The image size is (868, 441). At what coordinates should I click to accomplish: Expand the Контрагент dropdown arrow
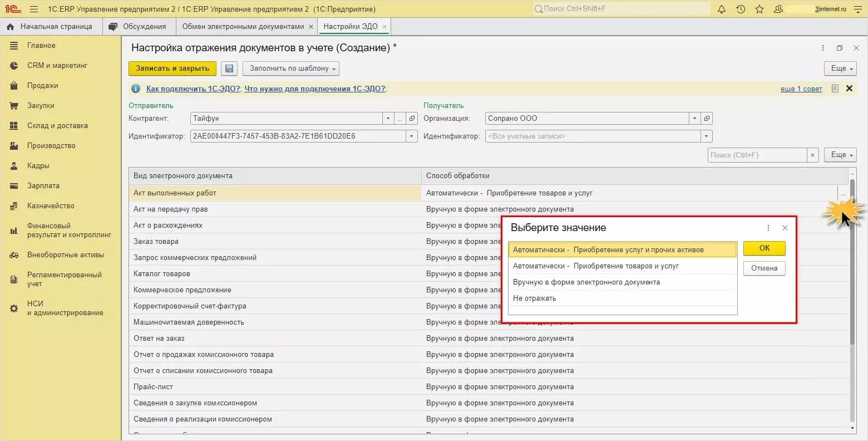pyautogui.click(x=388, y=119)
